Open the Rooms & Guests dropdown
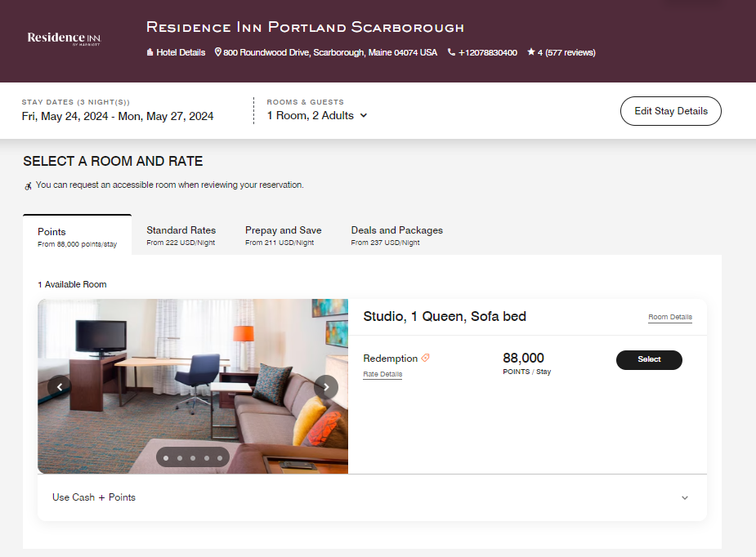Screen dimensions: 756x557 coord(317,116)
